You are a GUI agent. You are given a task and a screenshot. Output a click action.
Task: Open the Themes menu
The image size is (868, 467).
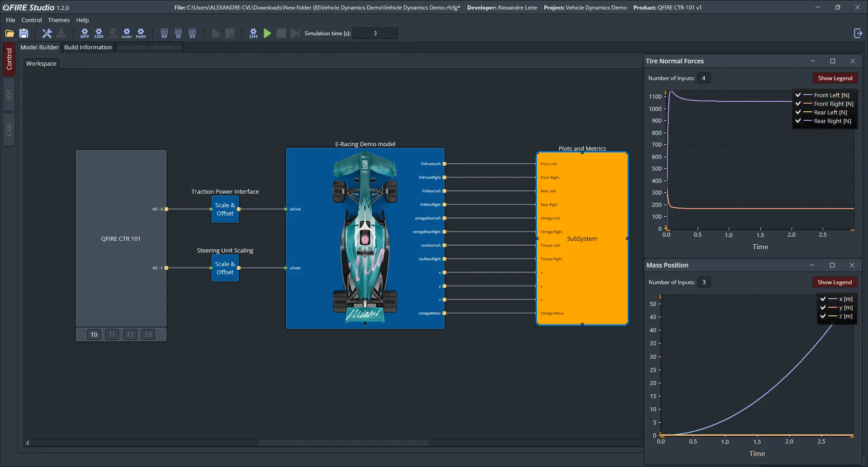pyautogui.click(x=59, y=20)
